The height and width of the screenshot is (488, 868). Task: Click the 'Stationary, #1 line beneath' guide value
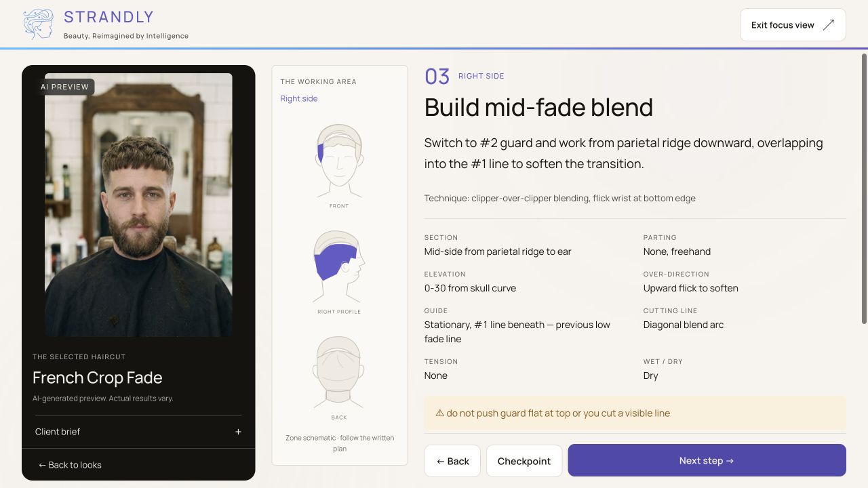(x=517, y=332)
